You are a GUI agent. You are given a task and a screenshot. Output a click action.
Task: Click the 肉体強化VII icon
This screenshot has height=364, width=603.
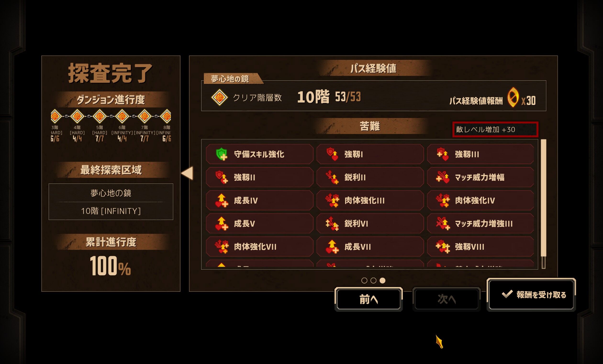pos(222,247)
